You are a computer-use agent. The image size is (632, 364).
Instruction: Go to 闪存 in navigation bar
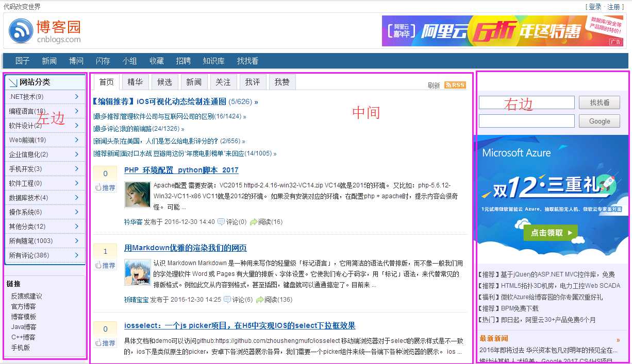click(103, 61)
